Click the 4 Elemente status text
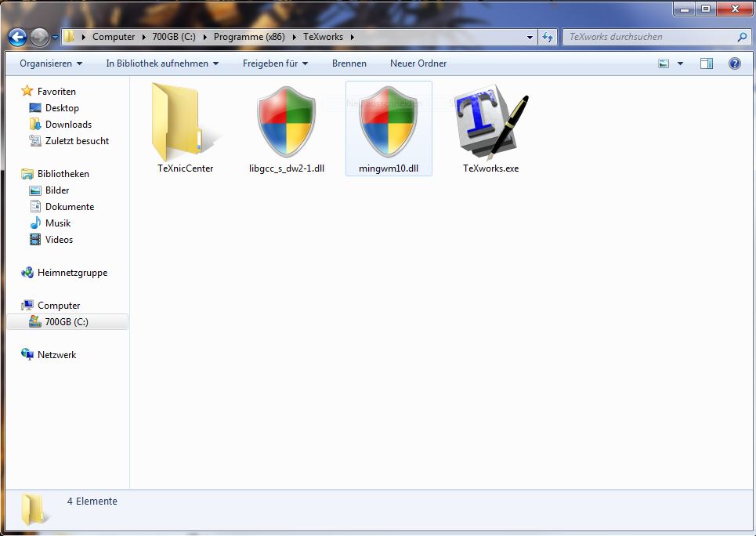This screenshot has height=536, width=756. pyautogui.click(x=92, y=501)
